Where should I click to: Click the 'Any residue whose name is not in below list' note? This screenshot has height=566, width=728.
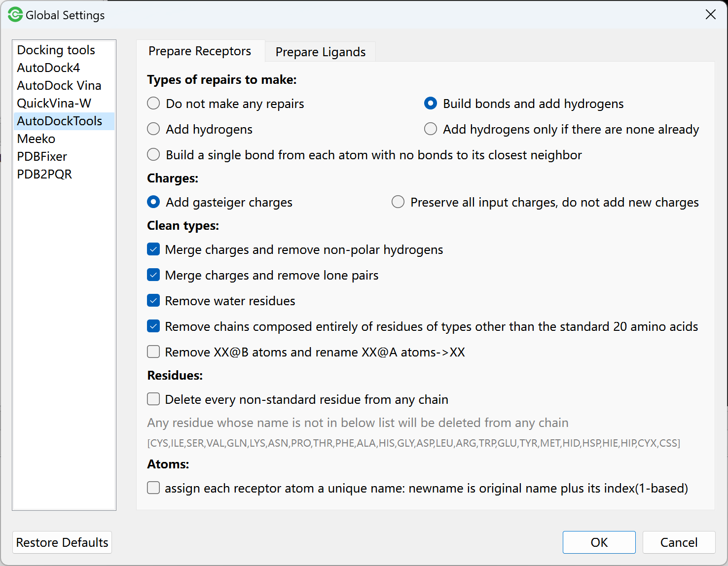click(x=358, y=423)
